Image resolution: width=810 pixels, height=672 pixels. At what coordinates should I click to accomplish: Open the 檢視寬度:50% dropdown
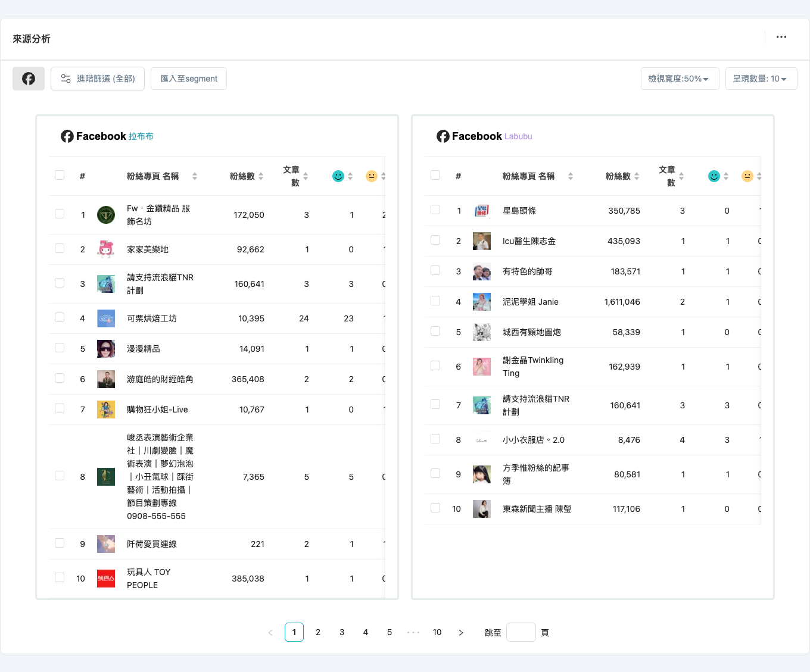680,79
